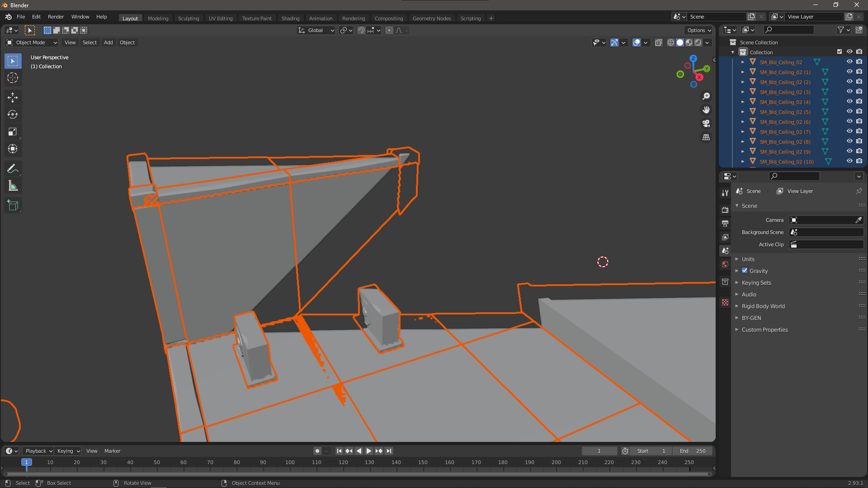Screen dimensions: 868x488
Task: Switch to the Shading workspace tab
Action: [291, 18]
